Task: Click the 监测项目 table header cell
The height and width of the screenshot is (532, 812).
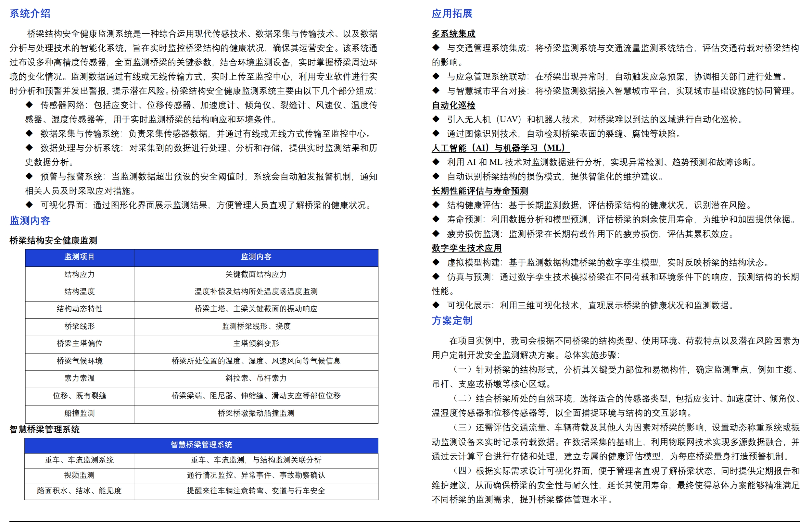Action: click(x=80, y=257)
